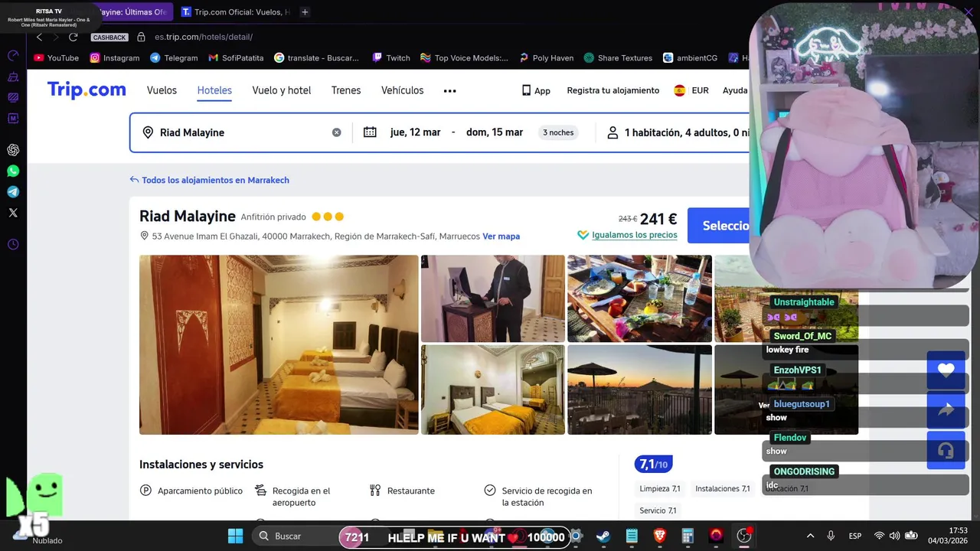980x551 pixels.
Task: Open the Trenes navigation item
Action: [x=346, y=90]
